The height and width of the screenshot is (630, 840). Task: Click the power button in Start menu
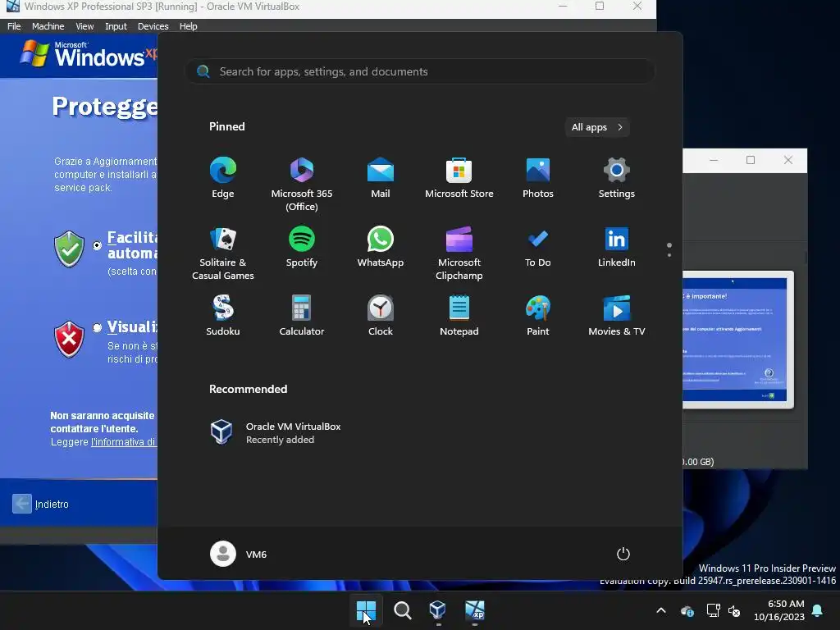click(x=623, y=554)
